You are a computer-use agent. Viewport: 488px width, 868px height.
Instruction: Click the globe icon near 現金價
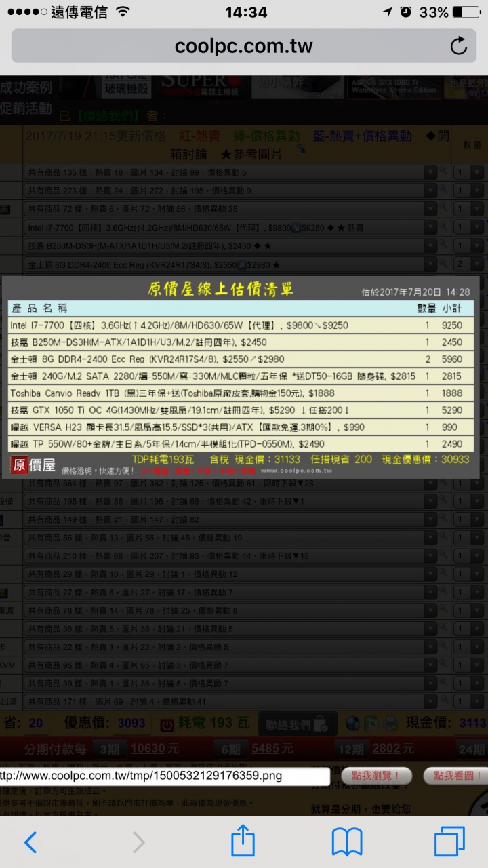(352, 724)
